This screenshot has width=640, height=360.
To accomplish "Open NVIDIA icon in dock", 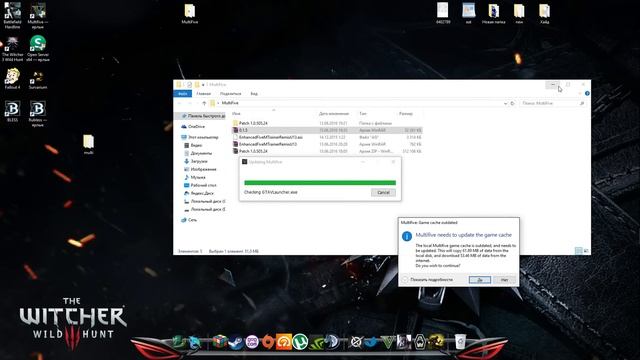I will pyautogui.click(x=316, y=342).
